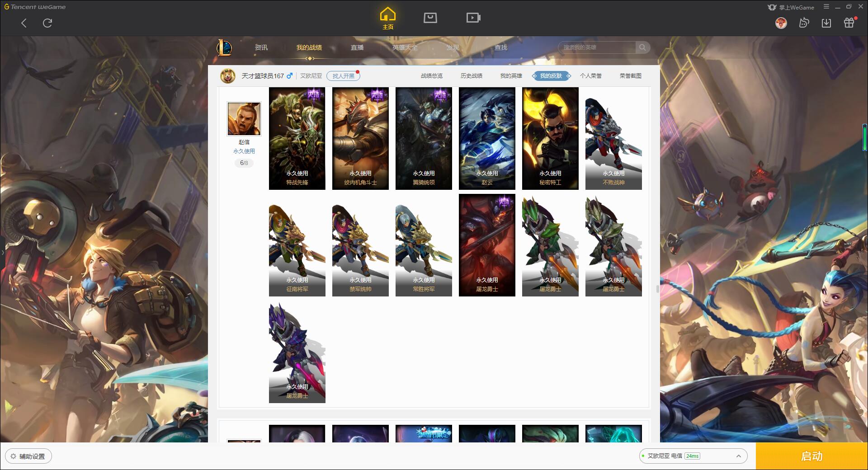Expand the collapsed left sidebar arrow

[2, 252]
